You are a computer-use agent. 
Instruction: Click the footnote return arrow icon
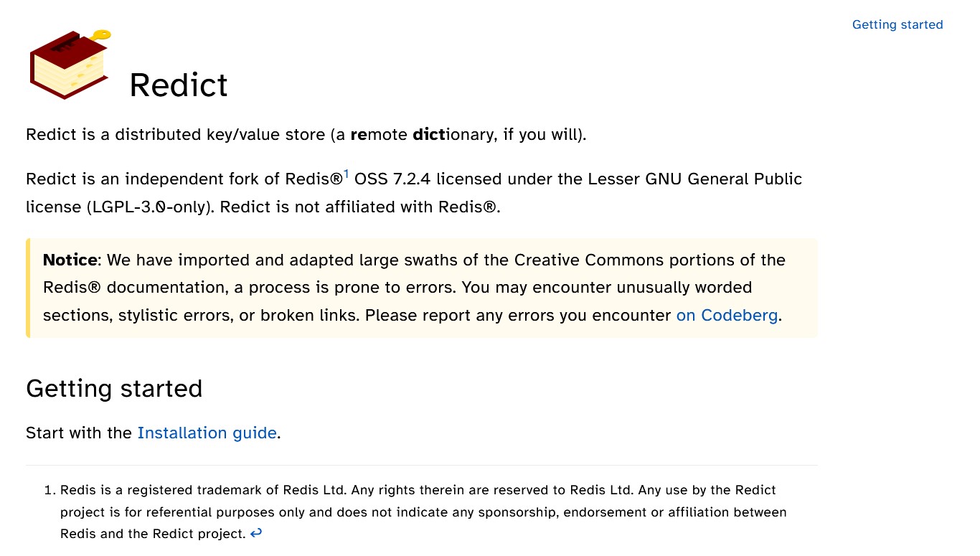(x=256, y=533)
